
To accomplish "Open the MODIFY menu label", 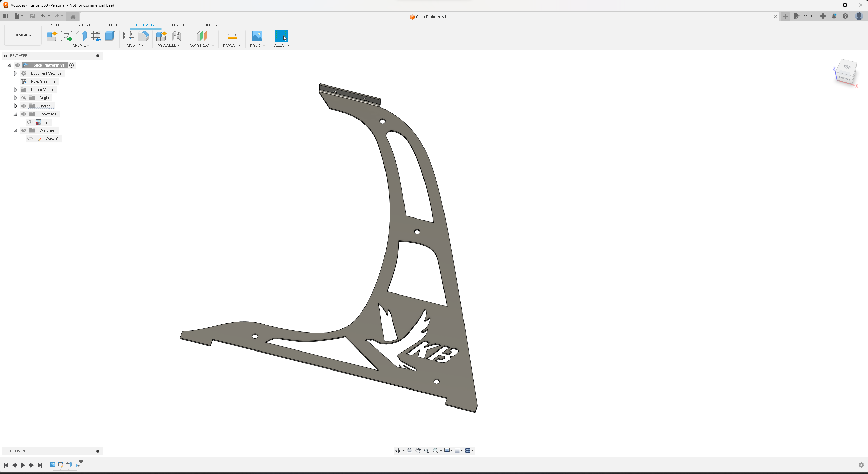I will 135,45.
